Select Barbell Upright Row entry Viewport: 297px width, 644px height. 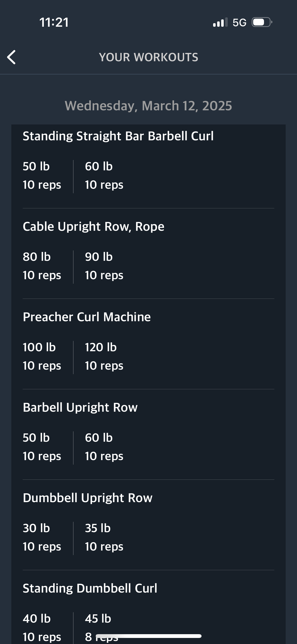80,407
